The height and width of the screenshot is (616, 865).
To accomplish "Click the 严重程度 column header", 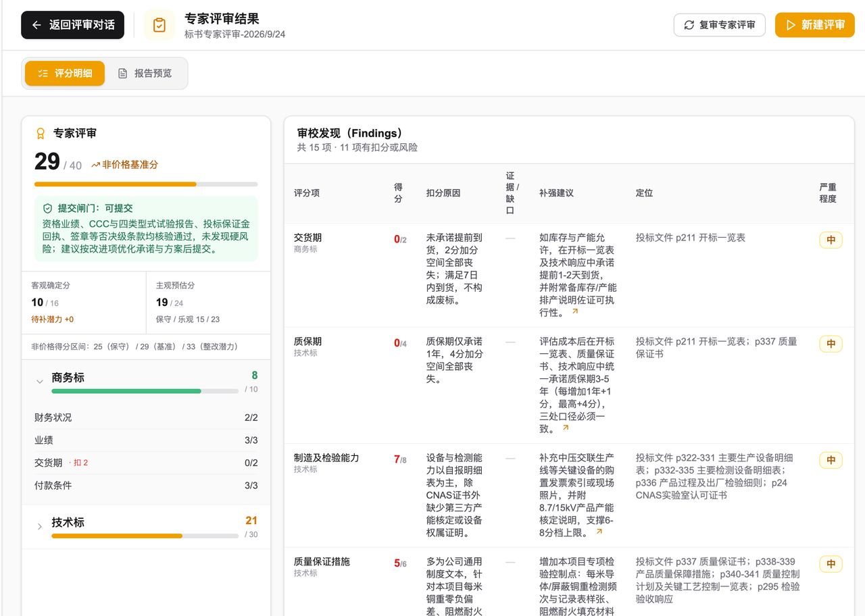I will [x=828, y=193].
